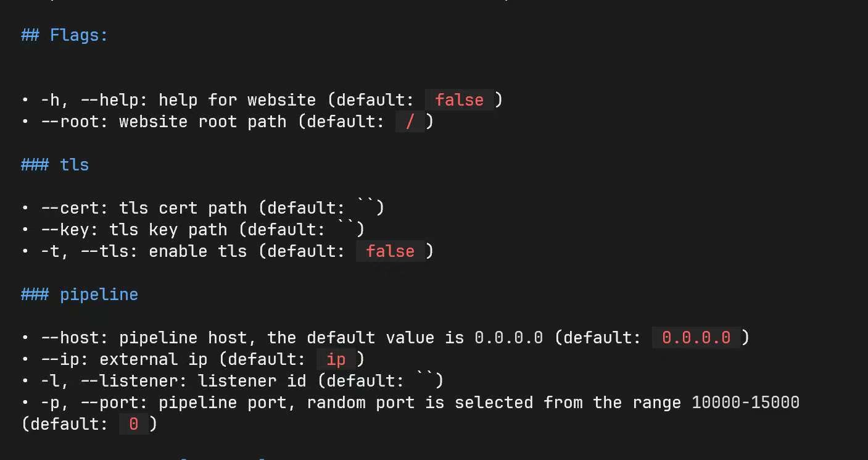Click the red "/" root path default

pos(410,122)
